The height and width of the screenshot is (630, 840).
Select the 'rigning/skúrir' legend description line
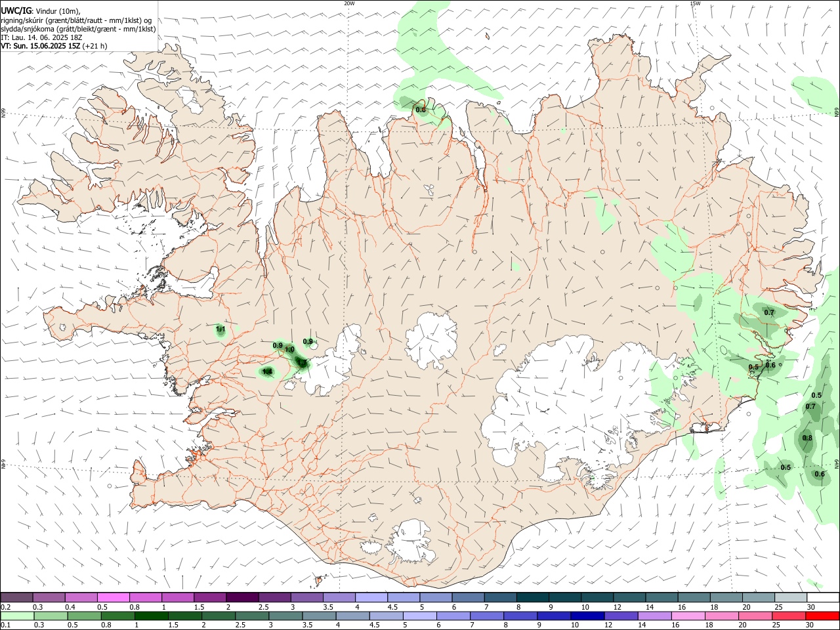pyautogui.click(x=76, y=20)
